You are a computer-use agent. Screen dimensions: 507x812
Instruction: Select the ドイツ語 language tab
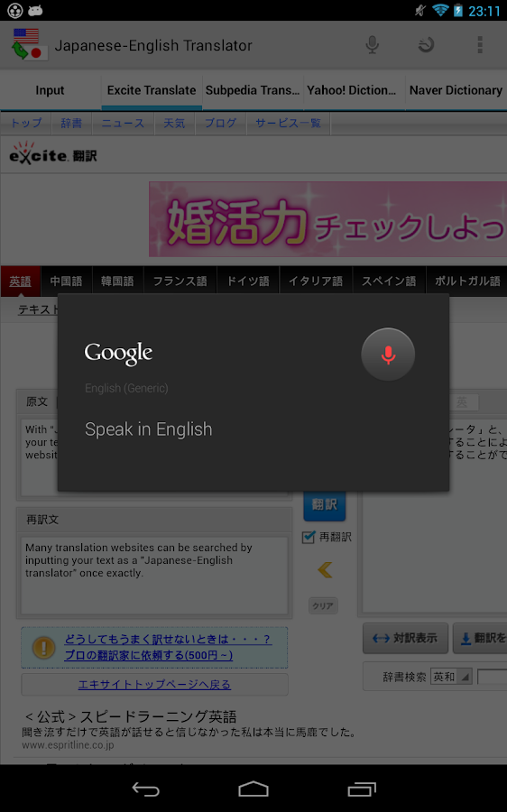click(x=248, y=281)
